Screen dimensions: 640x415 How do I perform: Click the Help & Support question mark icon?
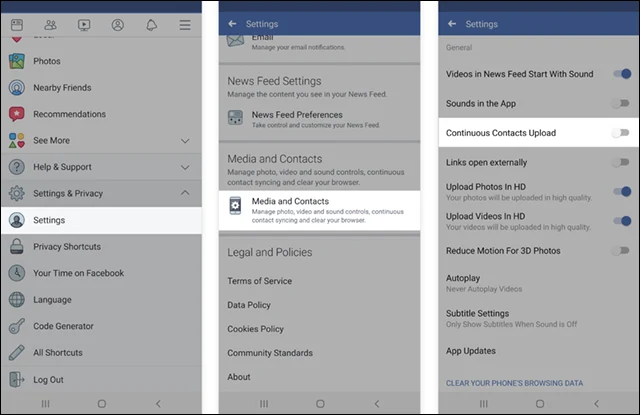point(17,167)
